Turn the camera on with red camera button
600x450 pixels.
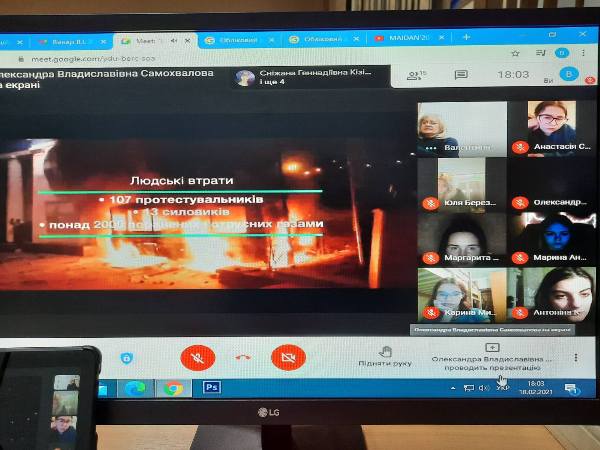point(288,358)
